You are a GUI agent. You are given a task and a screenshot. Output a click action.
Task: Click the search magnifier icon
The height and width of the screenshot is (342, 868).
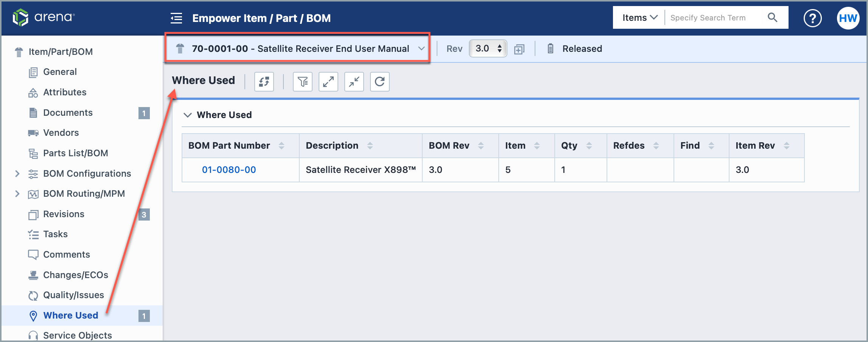pos(772,18)
